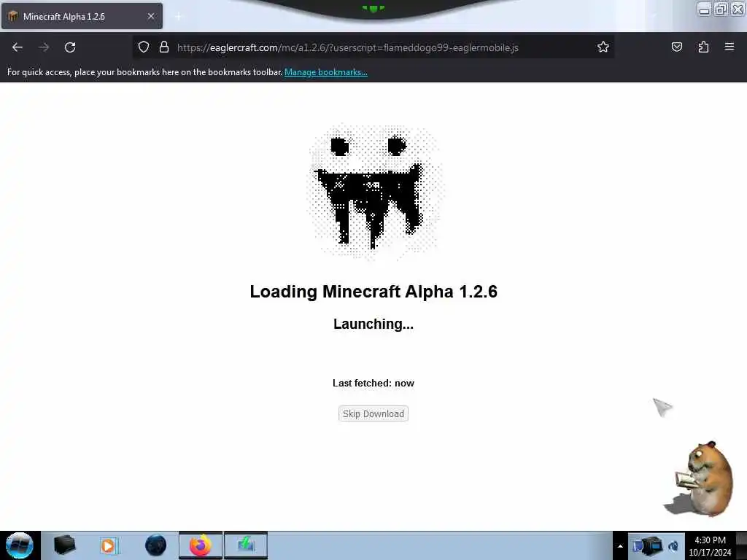Switch to the Firefox taskbar button
747x560 pixels.
pos(201,545)
